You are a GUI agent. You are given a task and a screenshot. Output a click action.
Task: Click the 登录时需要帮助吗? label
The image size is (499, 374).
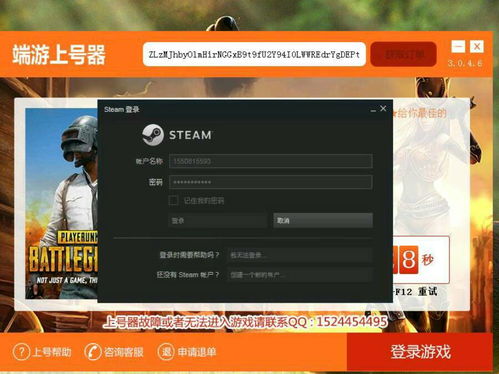[189, 255]
